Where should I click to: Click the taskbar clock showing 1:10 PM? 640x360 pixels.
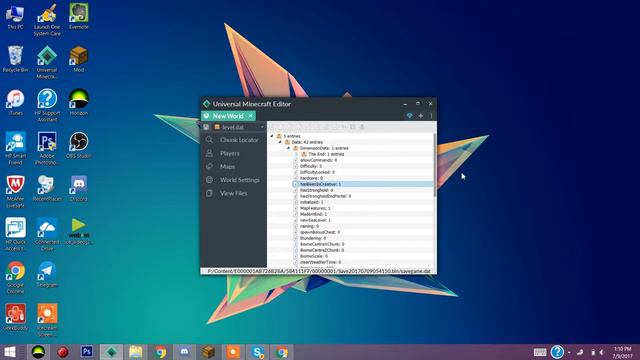622,352
